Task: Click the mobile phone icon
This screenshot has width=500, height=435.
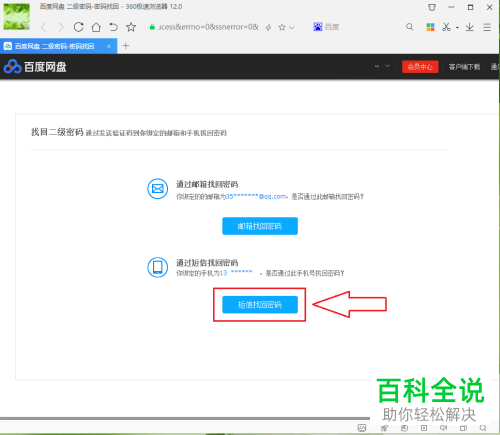Action: [x=158, y=267]
